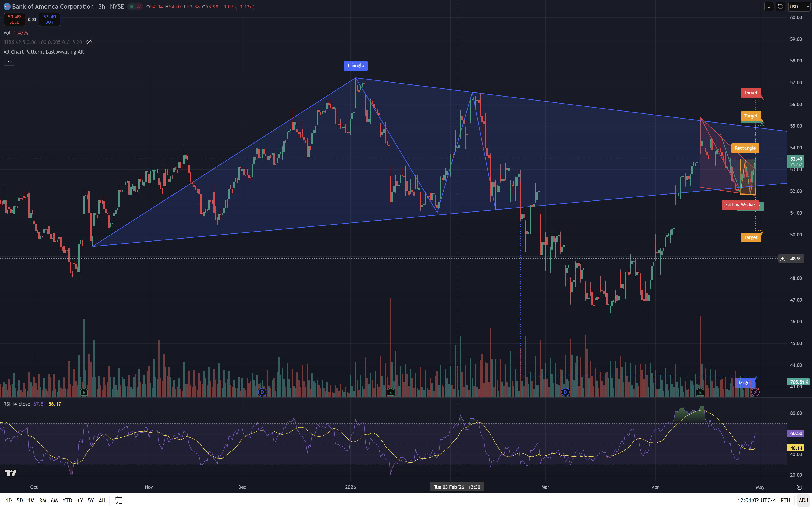Screen dimensions: 812x508
Task: Click the Tue 03 Feb '26 12:30 time label
Action: pos(457,487)
